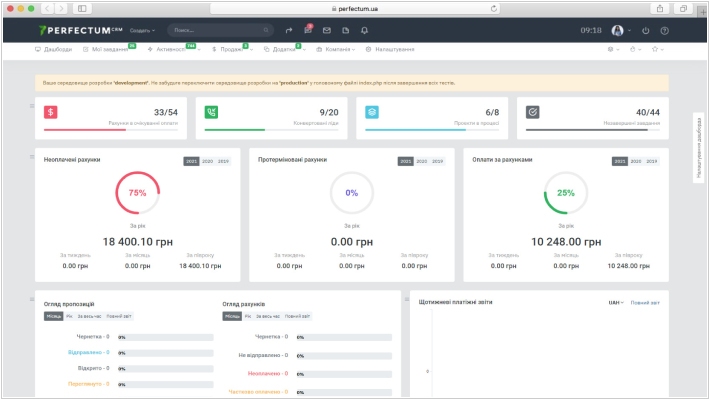Viewport: 709px width, 399px height.
Task: Click the Perfectum CRM logo
Action: [80, 30]
